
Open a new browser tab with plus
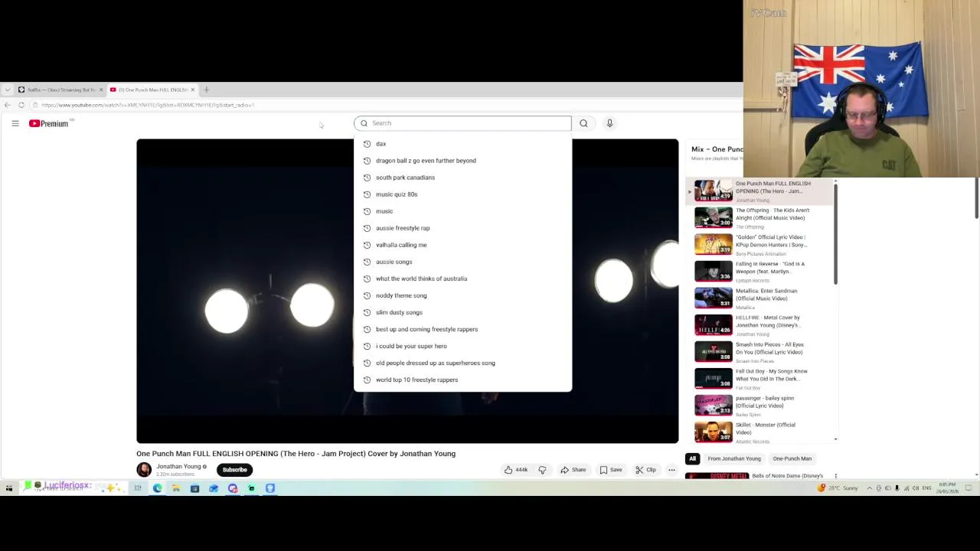point(206,90)
